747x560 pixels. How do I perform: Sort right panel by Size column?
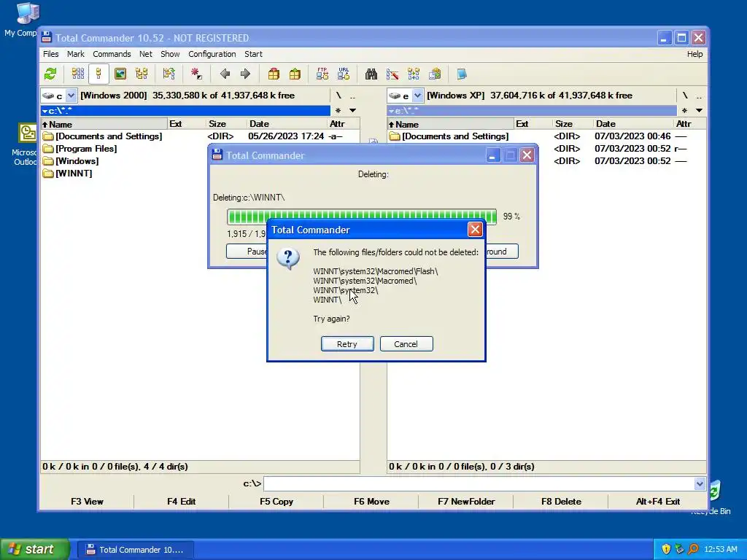(573, 124)
